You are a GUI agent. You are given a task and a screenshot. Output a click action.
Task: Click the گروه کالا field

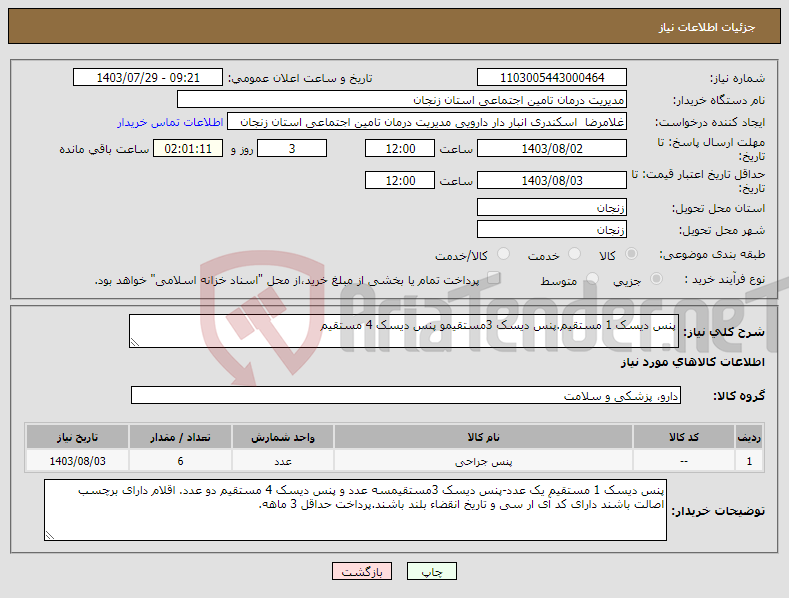[x=406, y=396]
